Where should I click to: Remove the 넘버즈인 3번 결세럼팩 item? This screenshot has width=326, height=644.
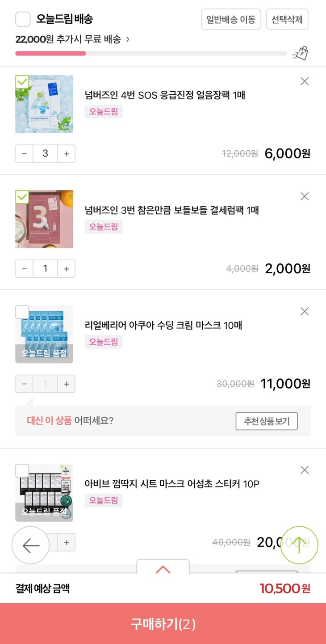click(305, 196)
